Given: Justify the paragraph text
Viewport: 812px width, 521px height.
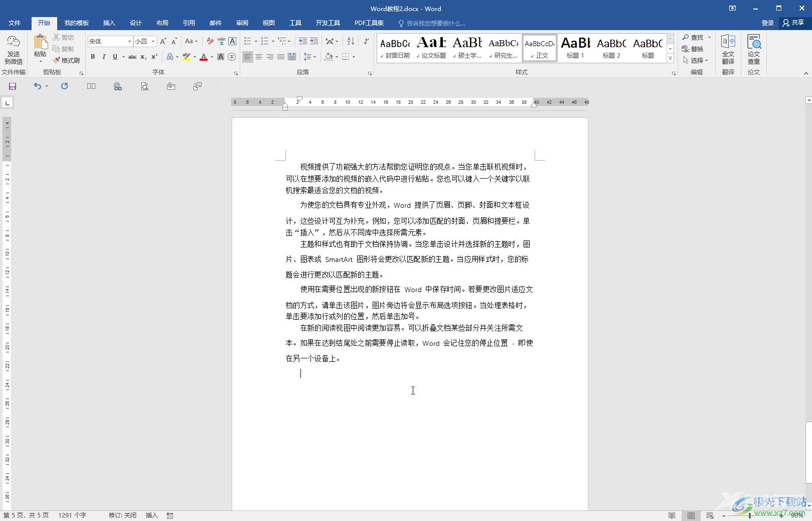Looking at the screenshot, I should click(281, 57).
